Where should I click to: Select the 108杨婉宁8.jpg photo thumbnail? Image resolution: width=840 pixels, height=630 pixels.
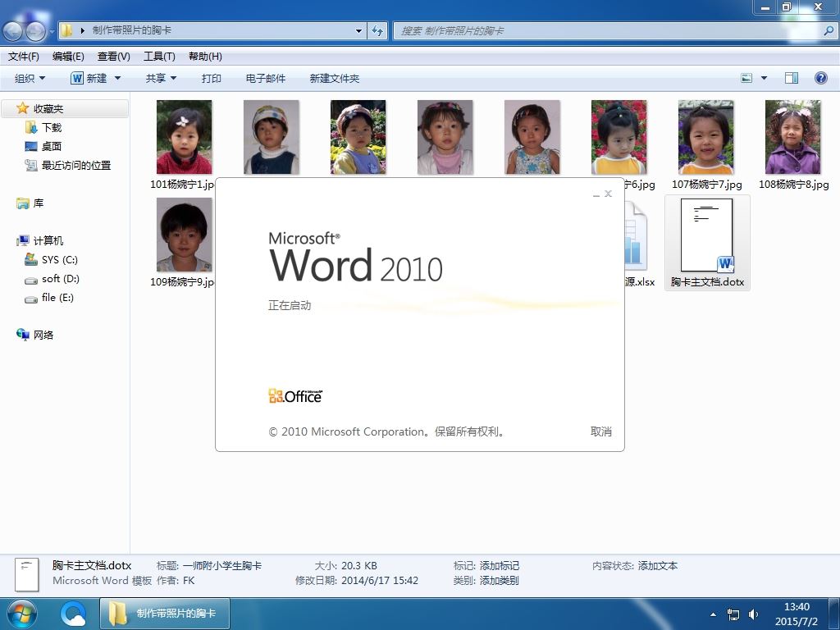click(x=793, y=137)
